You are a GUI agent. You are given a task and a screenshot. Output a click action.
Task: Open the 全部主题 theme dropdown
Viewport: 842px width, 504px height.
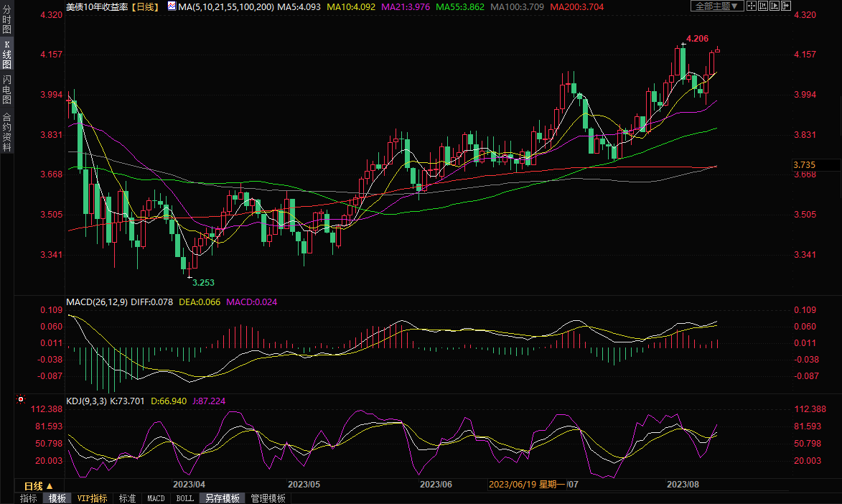pyautogui.click(x=715, y=6)
